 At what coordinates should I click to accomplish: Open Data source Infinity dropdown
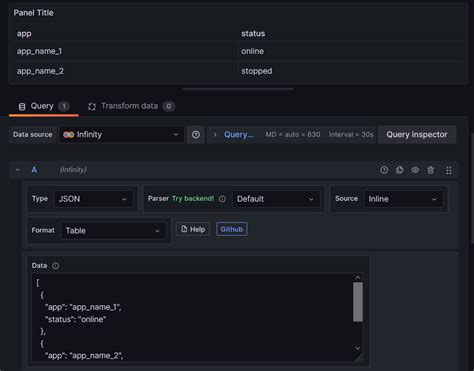122,135
